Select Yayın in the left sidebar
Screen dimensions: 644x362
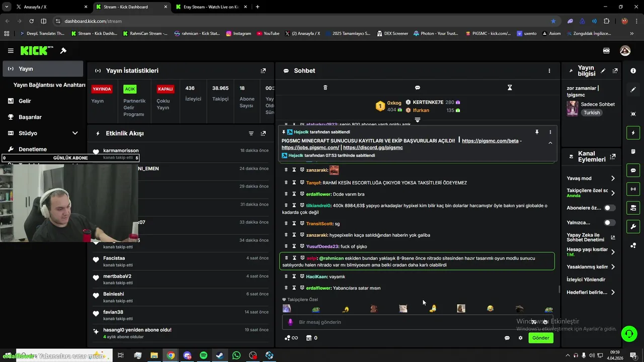[43, 69]
